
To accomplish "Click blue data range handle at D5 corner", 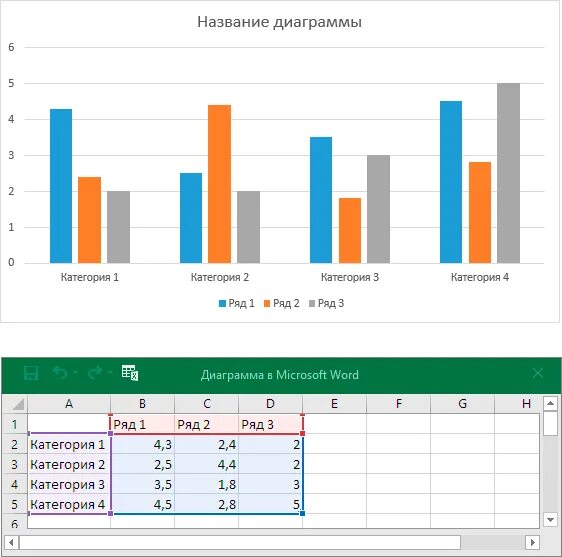I will click(303, 514).
